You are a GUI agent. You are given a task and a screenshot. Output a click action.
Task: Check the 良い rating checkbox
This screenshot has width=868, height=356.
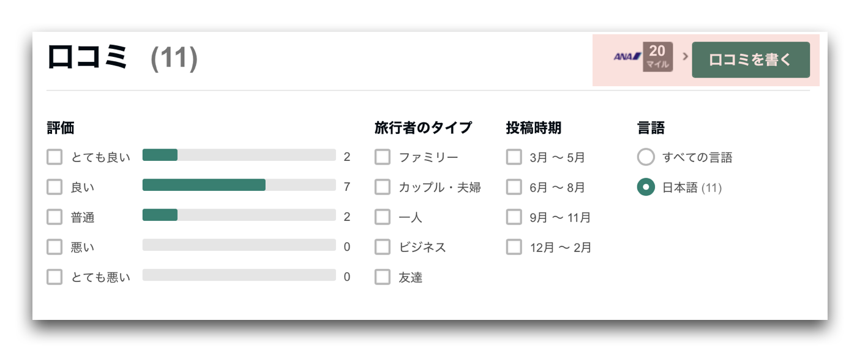tap(54, 187)
